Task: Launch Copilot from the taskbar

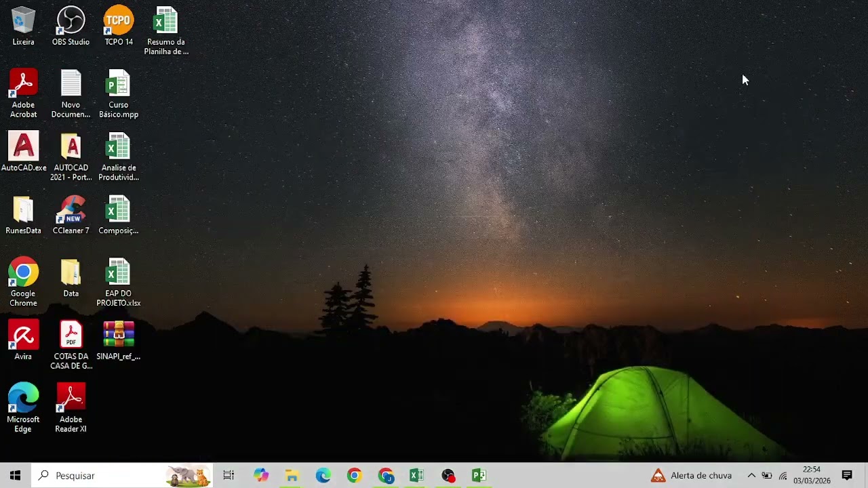Action: pos(261,475)
